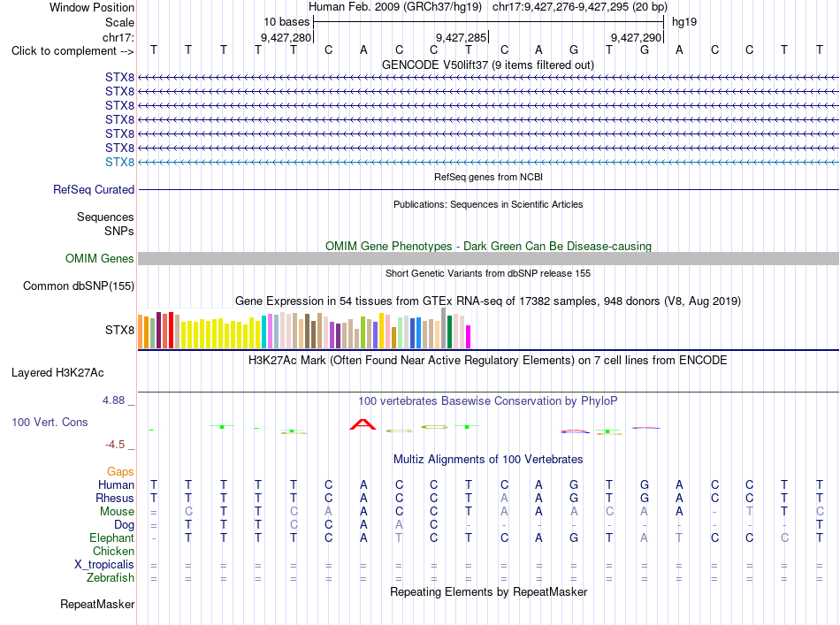Open the RepeatMasker track label
Image resolution: width=840 pixels, height=625 pixels.
97,604
